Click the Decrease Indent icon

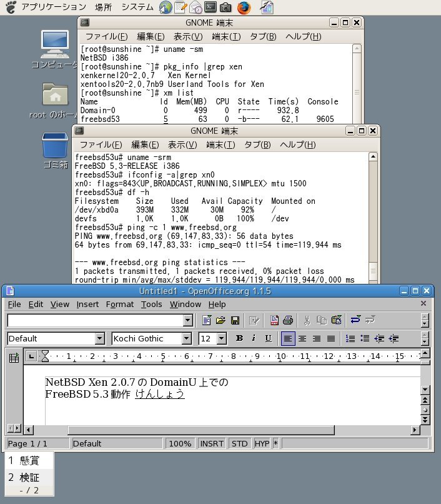click(x=379, y=338)
